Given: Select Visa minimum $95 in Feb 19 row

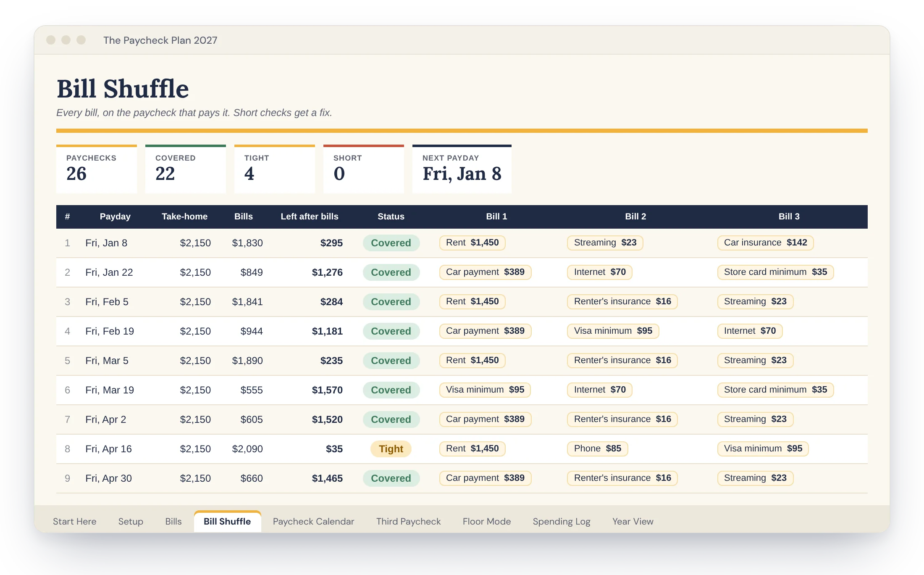Looking at the screenshot, I should click(x=613, y=331).
